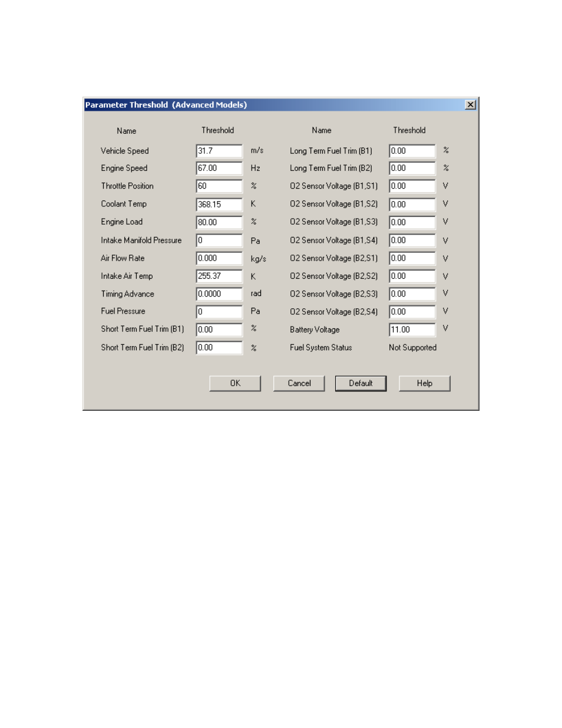The image size is (562, 728).
Task: Click the 'm/s' unit label
Action: click(x=257, y=150)
